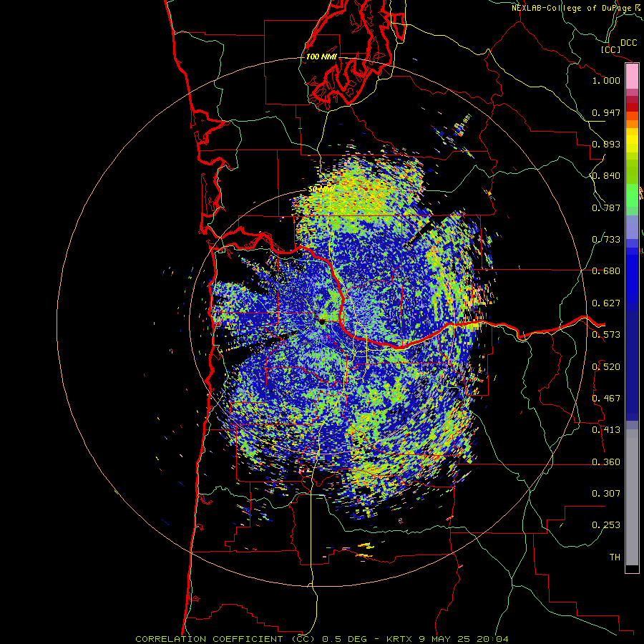Pick the bright green segment of the color bar
The width and height of the screenshot is (644, 644).
(632, 195)
